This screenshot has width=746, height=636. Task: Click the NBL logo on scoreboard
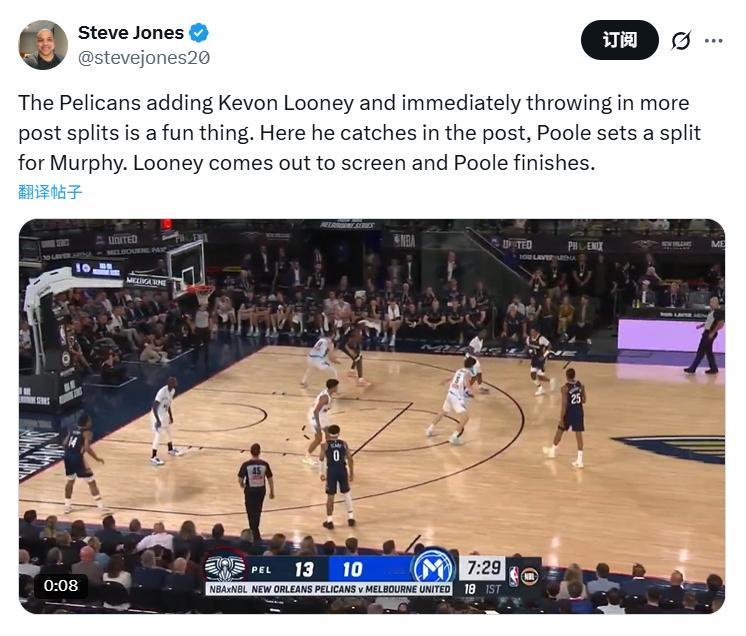(529, 576)
